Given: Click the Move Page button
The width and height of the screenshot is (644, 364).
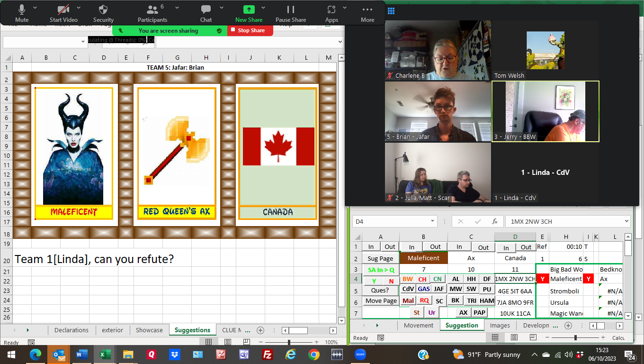Looking at the screenshot, I should [381, 301].
